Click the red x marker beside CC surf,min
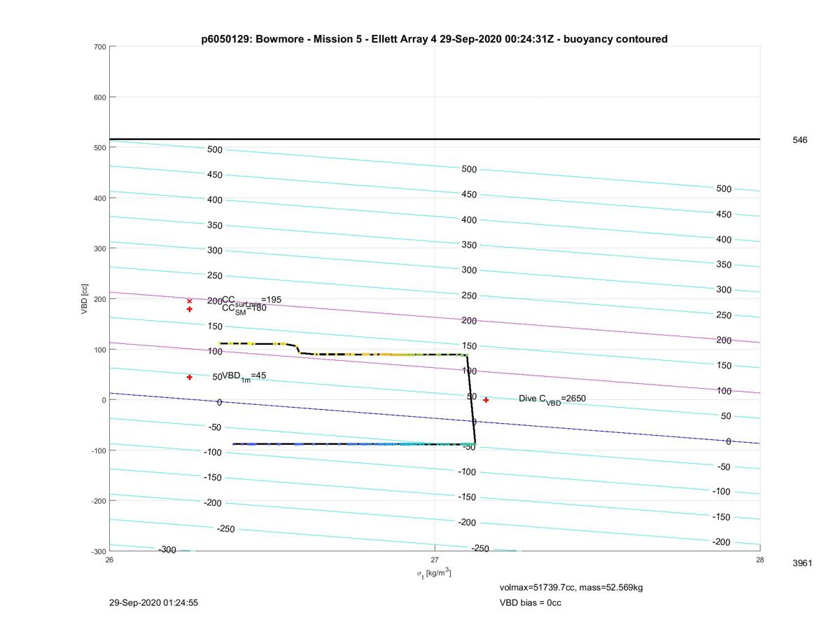This screenshot has height=620, width=840. coord(190,301)
